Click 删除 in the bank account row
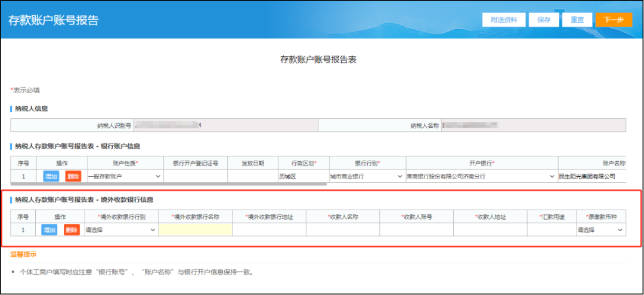 (x=73, y=176)
